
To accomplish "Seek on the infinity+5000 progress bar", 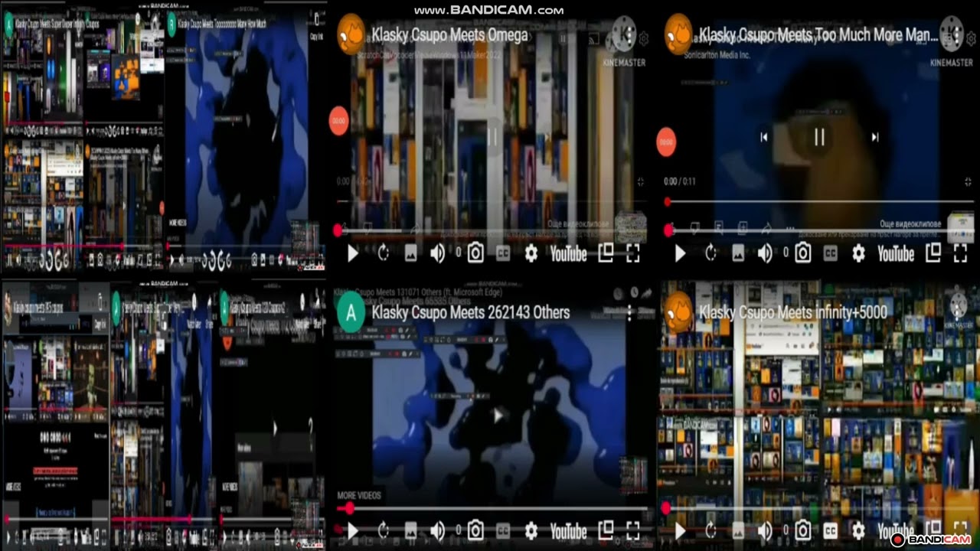I will [819, 508].
